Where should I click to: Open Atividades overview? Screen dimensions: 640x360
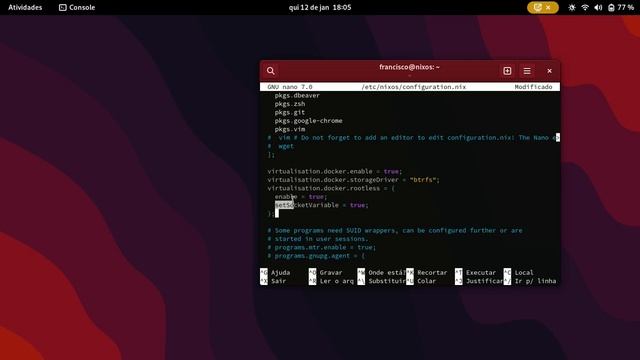(x=25, y=7)
